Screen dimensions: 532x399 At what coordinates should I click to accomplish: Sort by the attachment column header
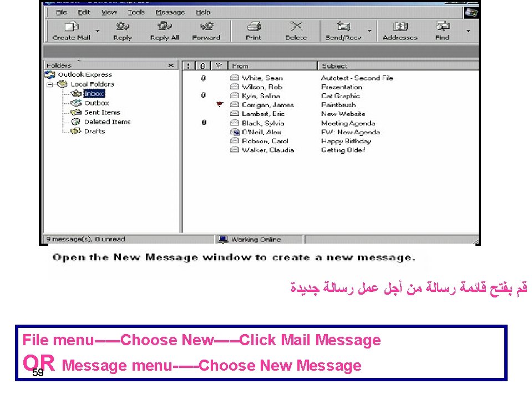203,66
